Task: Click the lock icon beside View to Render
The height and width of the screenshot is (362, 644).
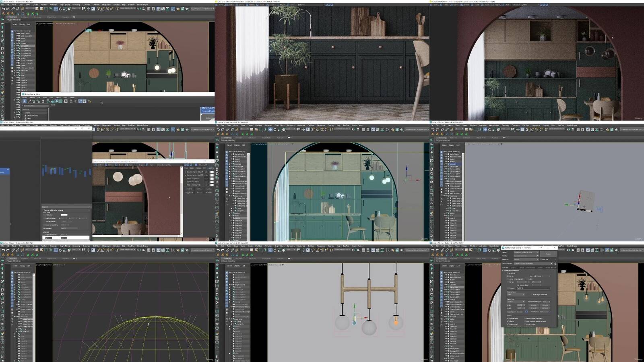Action: coord(555,264)
